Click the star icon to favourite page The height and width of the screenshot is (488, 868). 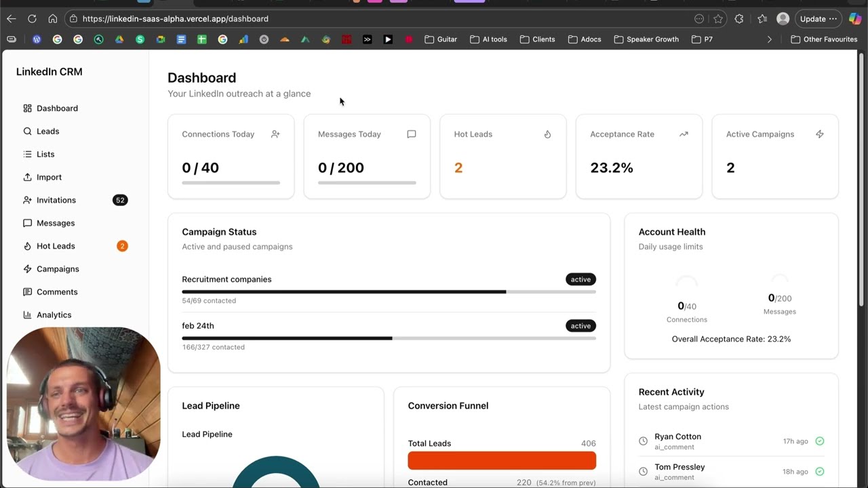point(718,19)
